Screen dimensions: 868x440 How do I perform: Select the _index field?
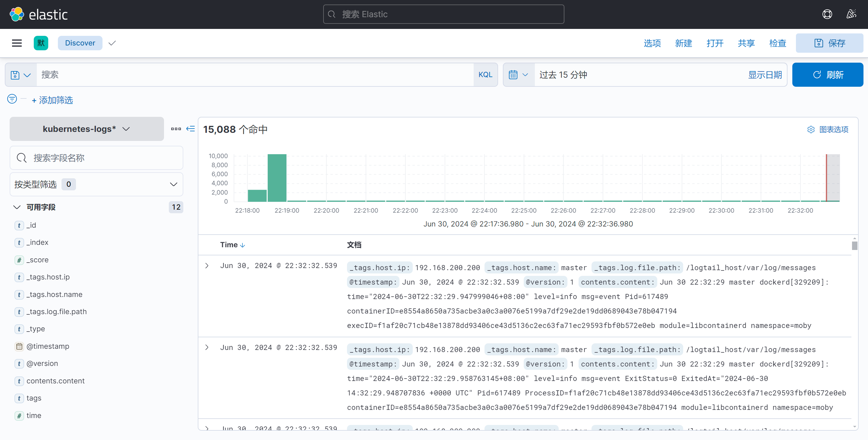[x=37, y=243]
